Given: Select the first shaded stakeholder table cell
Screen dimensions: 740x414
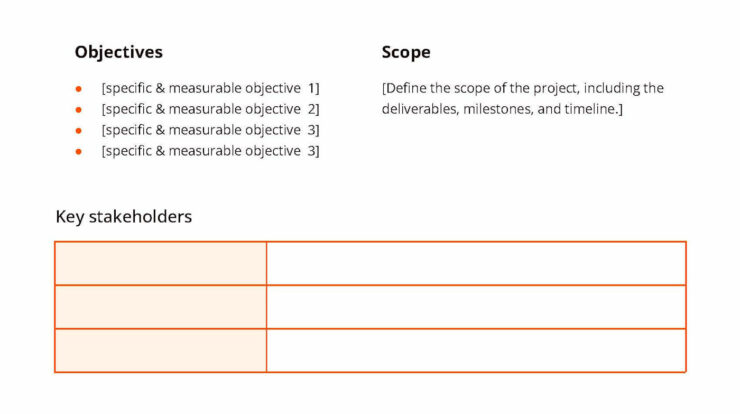Looking at the screenshot, I should coord(160,263).
